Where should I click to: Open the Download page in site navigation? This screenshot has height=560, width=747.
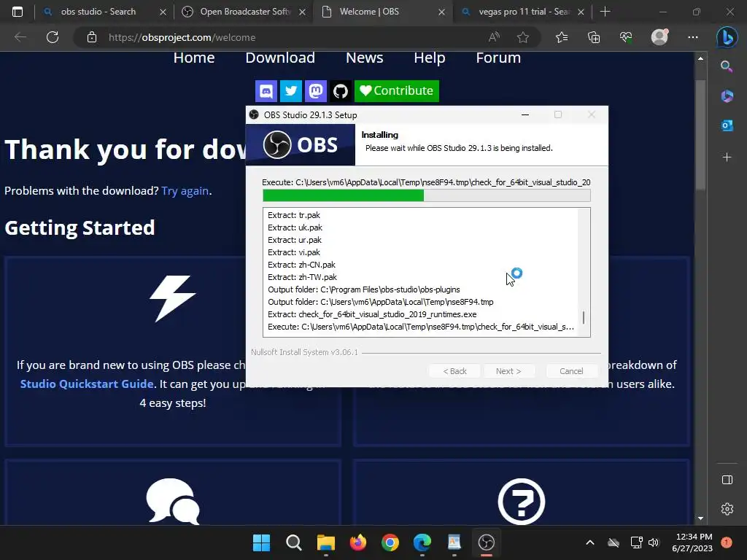(x=280, y=58)
